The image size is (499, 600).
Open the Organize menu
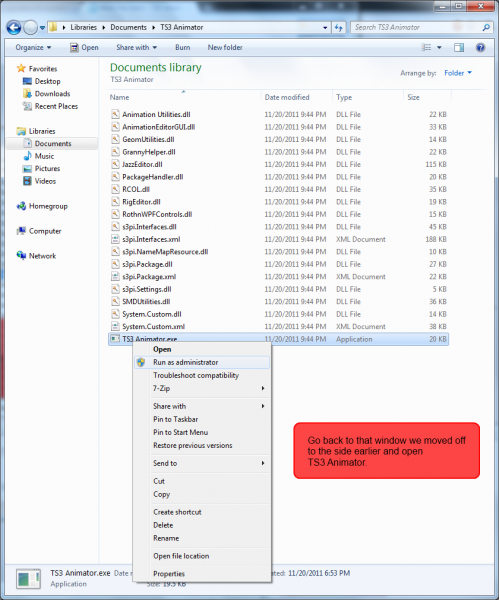pyautogui.click(x=33, y=47)
